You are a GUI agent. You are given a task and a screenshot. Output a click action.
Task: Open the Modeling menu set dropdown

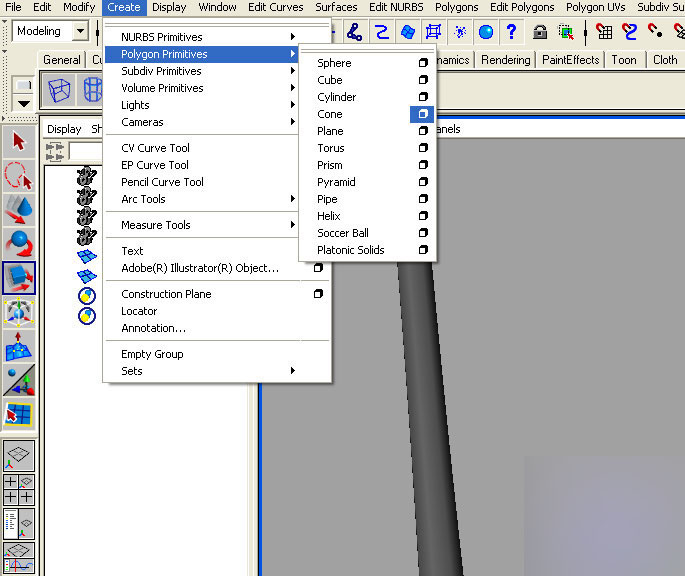(80, 31)
